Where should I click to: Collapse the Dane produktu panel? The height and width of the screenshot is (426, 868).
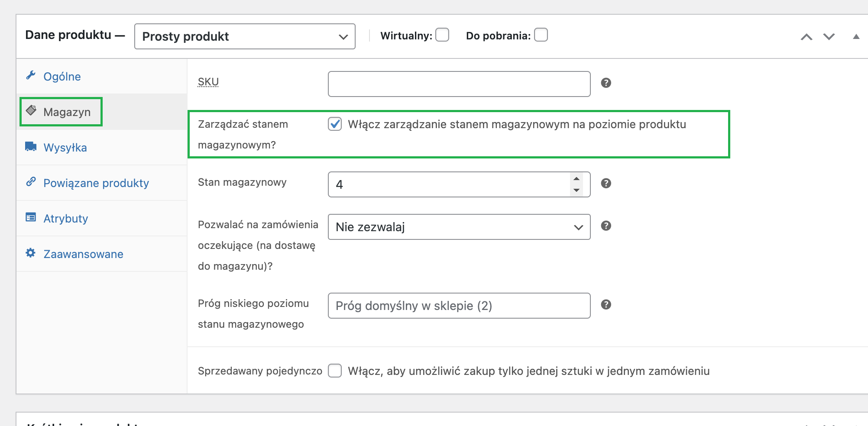[x=855, y=37]
